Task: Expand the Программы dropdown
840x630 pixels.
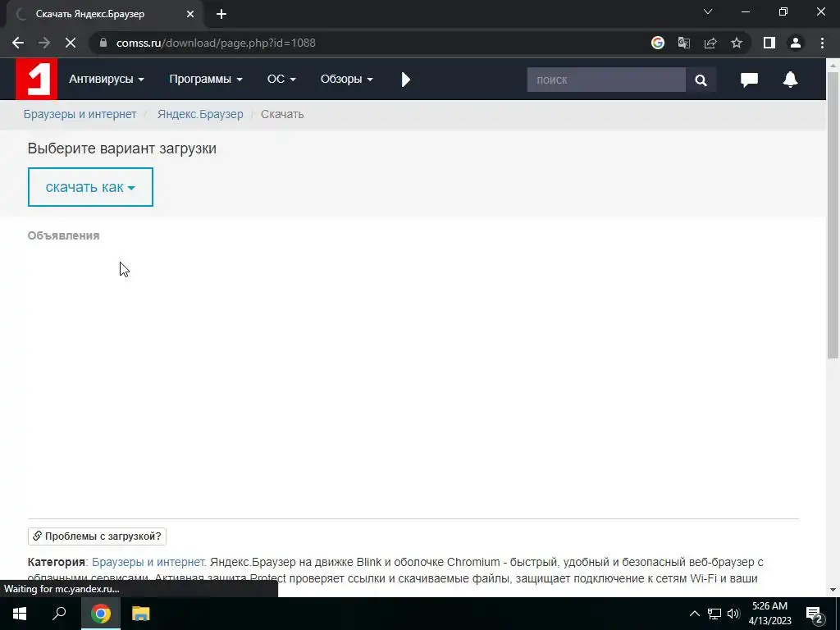Action: (x=206, y=80)
